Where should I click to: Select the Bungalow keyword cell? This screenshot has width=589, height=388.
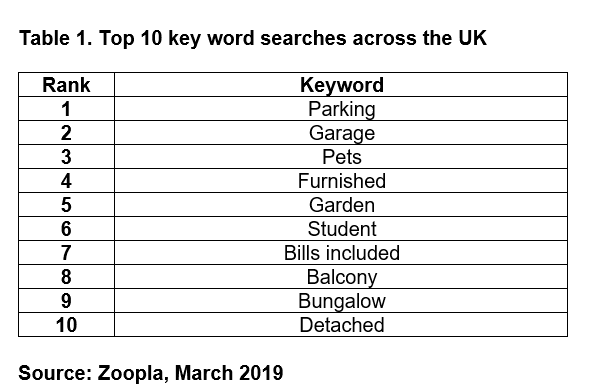341,301
